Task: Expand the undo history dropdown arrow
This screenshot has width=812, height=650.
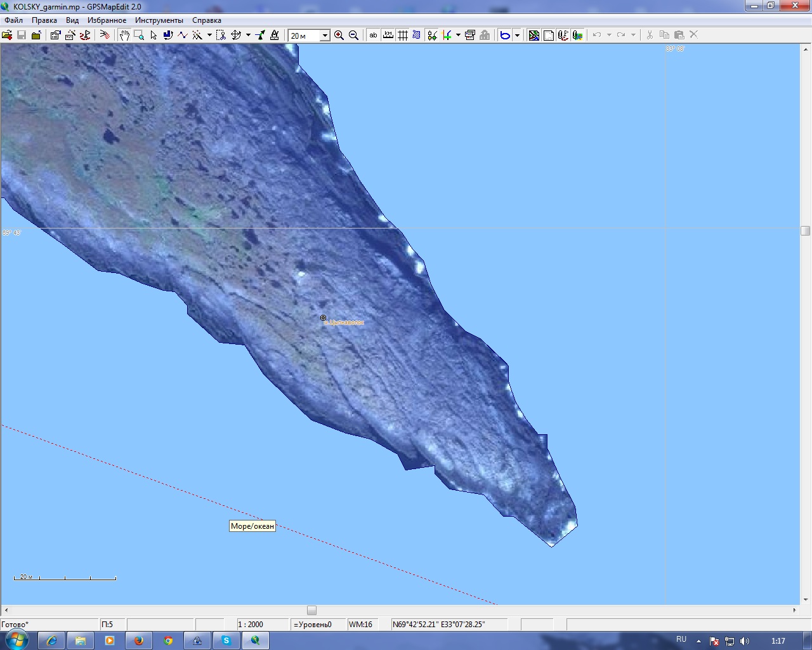Action: [609, 36]
